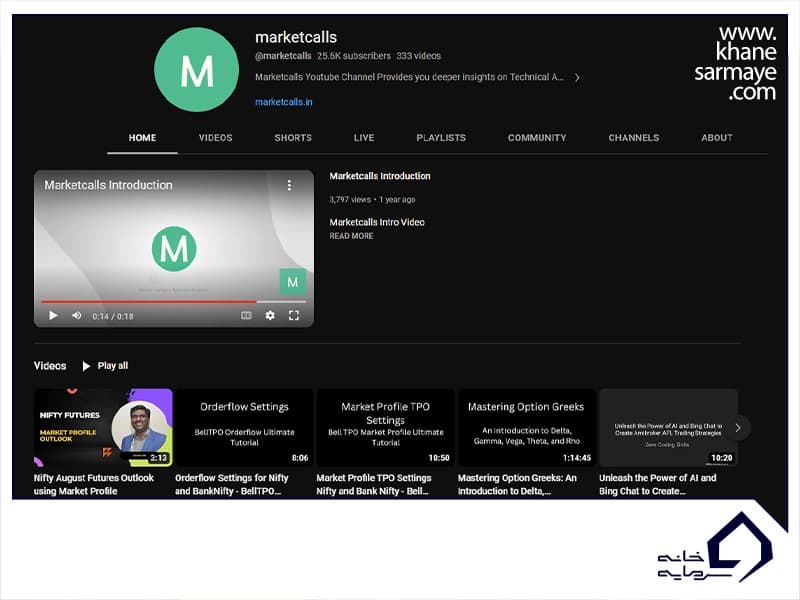This screenshot has width=800, height=600.
Task: Open the Market Profile TPO Settings thumbnail
Action: point(385,428)
